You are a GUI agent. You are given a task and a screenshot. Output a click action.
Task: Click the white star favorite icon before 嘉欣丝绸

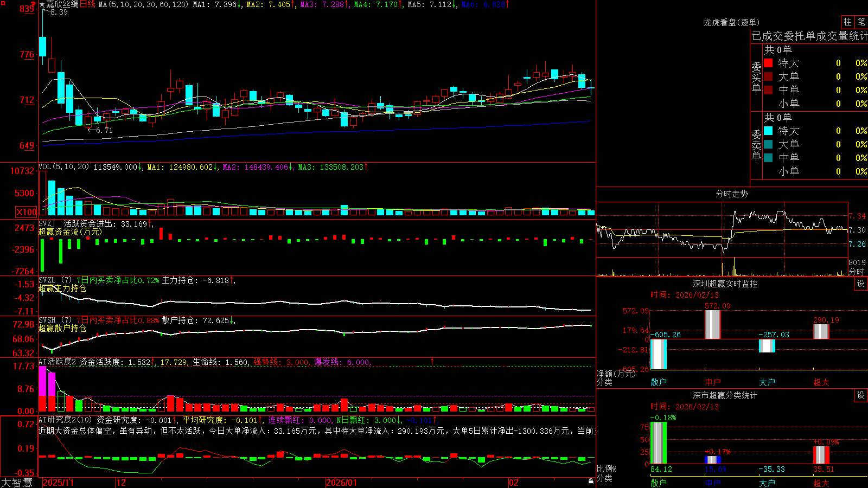[42, 4]
